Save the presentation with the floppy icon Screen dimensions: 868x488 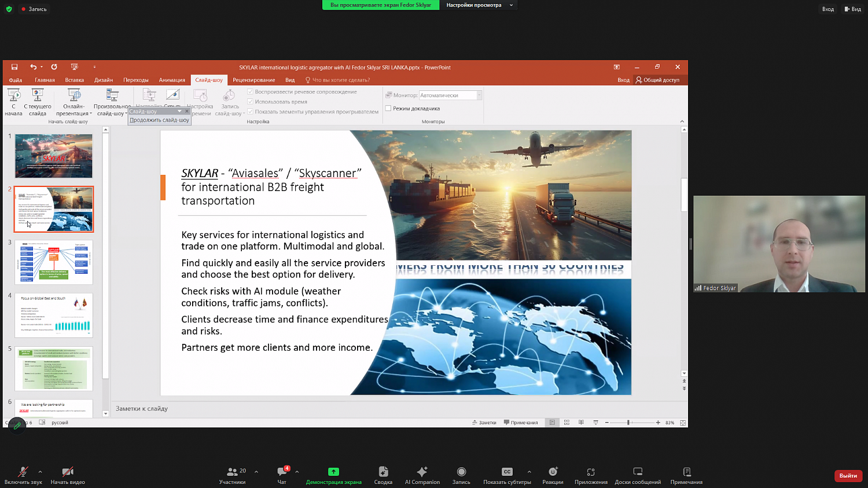14,67
